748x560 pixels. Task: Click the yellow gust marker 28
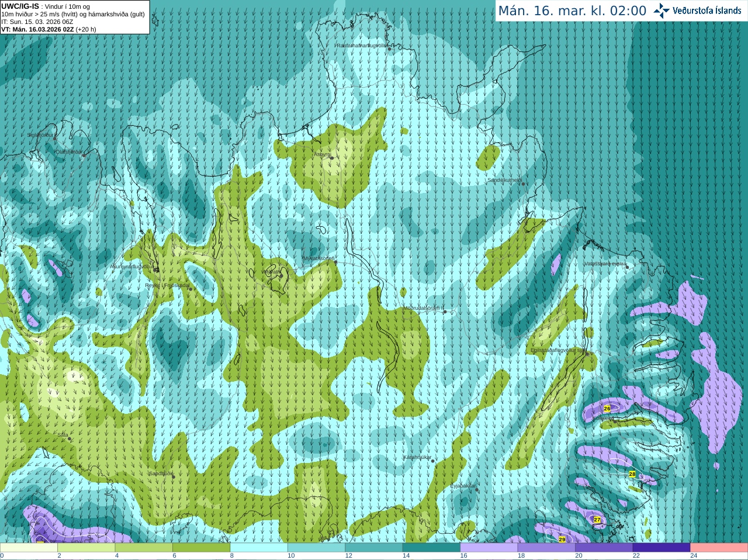pyautogui.click(x=632, y=474)
